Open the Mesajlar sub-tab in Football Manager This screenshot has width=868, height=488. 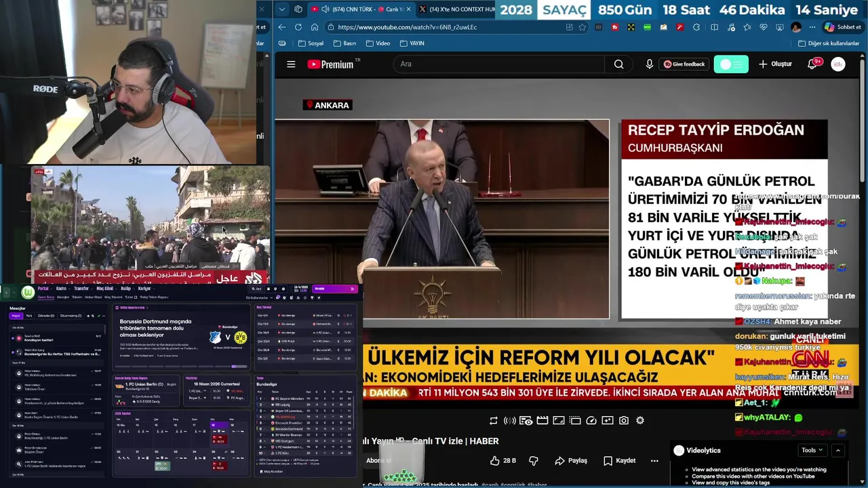(63, 298)
